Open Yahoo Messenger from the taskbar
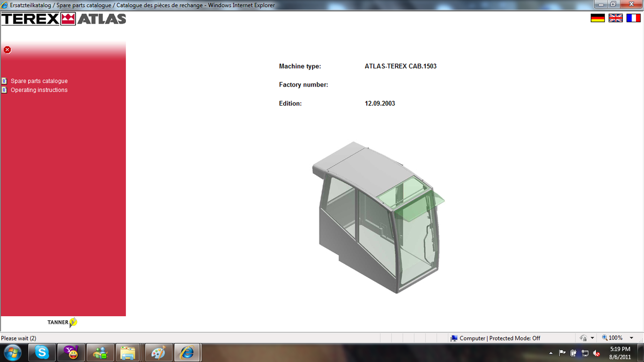Image resolution: width=644 pixels, height=362 pixels. click(x=71, y=353)
